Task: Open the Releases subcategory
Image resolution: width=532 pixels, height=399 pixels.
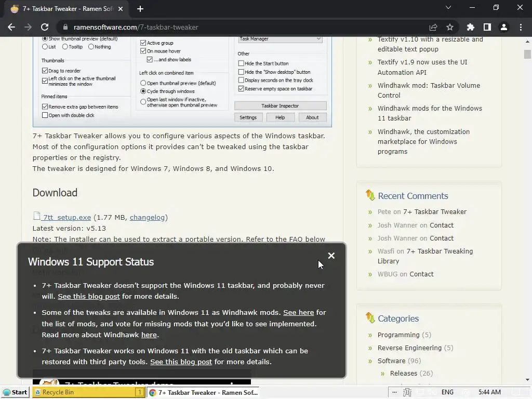Action: [x=404, y=373]
